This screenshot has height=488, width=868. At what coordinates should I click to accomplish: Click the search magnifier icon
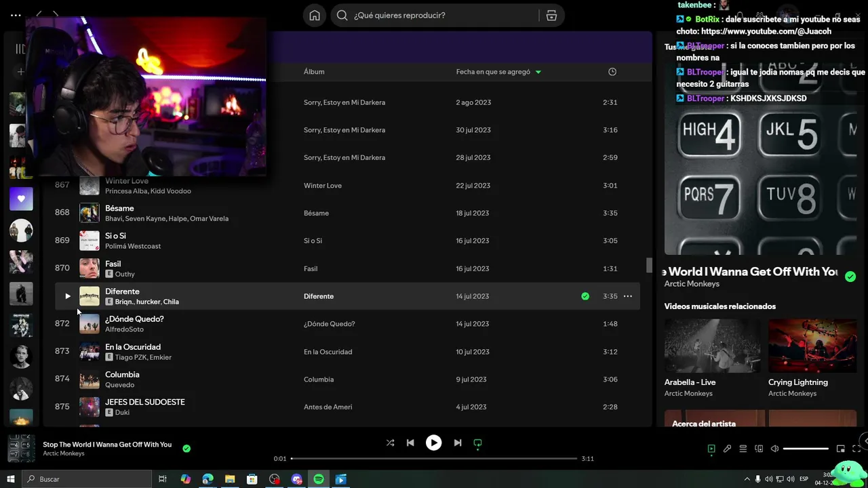click(342, 16)
